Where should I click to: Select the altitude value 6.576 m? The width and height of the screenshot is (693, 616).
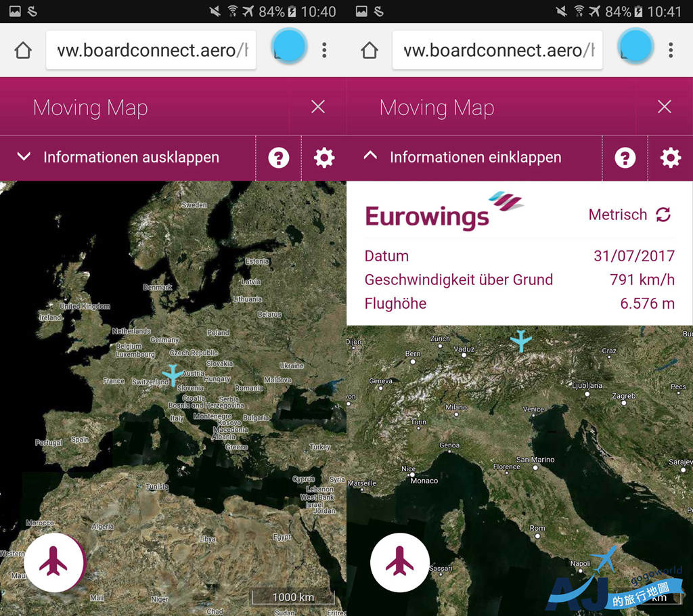[648, 303]
